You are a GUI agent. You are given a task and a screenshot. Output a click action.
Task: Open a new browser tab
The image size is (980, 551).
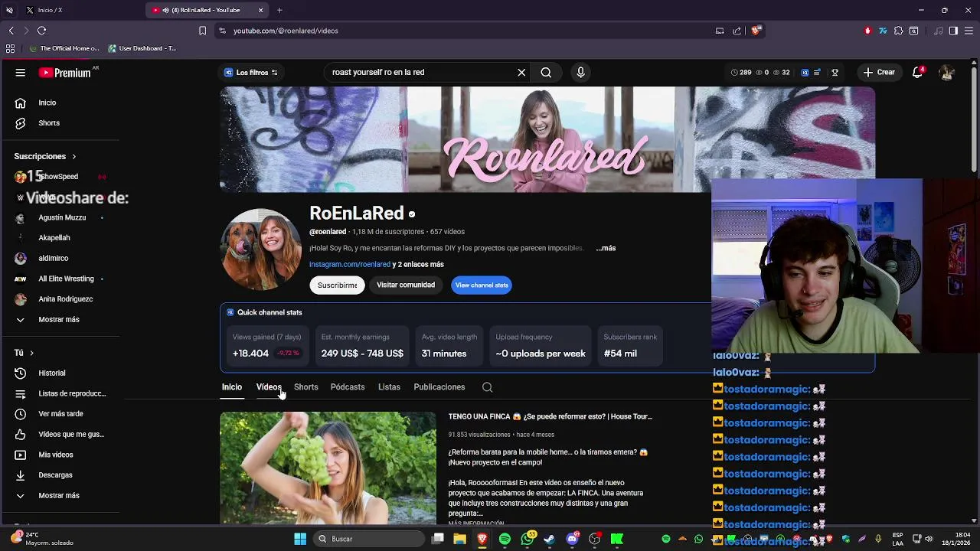[279, 10]
